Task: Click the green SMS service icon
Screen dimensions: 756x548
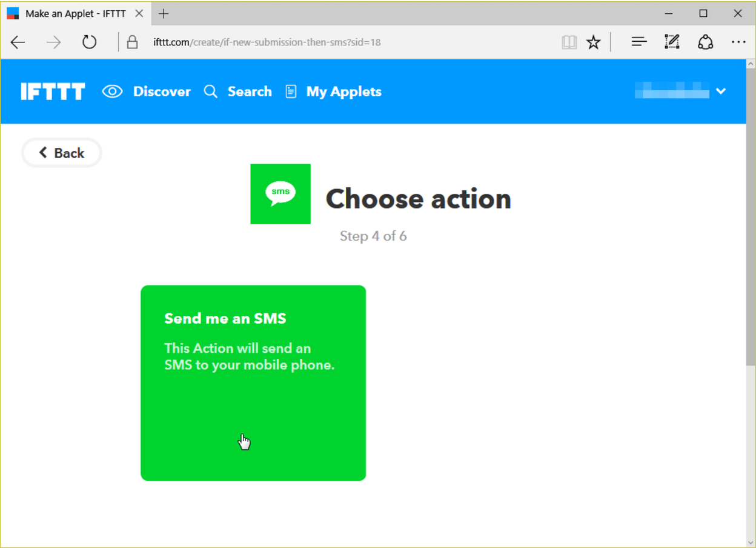Action: click(280, 194)
